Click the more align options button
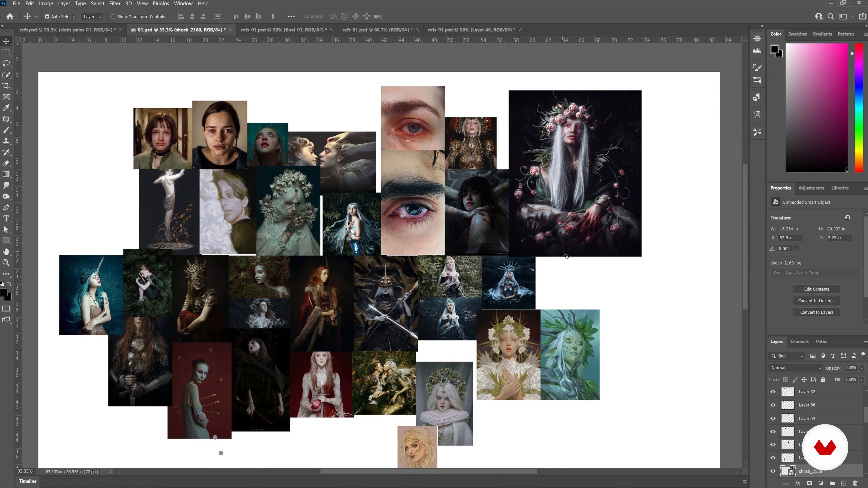Screen dimensions: 868x488 pos(291,16)
